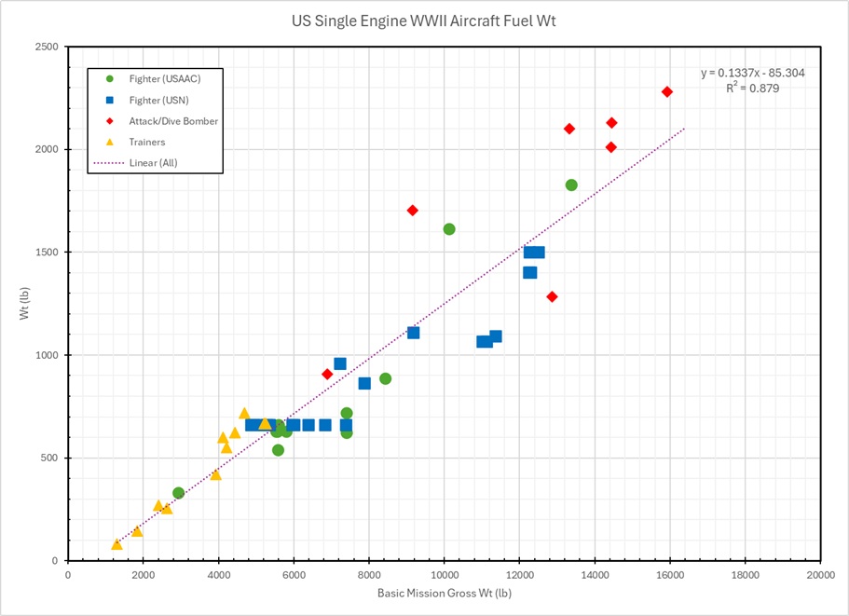
Task: Select the yellow Trainers legend marker
Action: [x=108, y=142]
